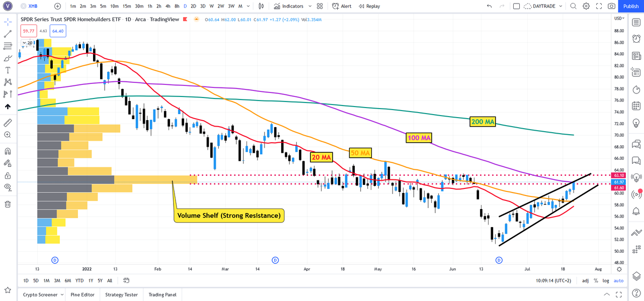644x301 pixels.
Task: Open the Watchlist panel in right sidebar
Action: 636,23
